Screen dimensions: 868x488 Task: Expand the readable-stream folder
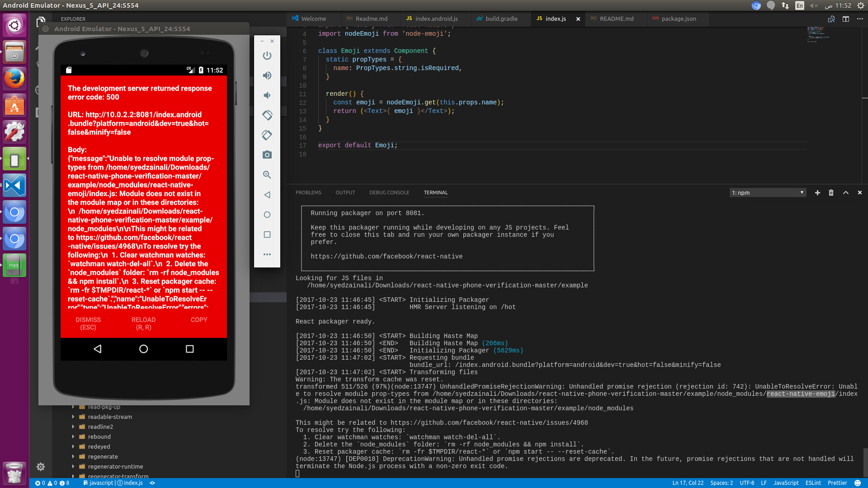tap(110, 417)
